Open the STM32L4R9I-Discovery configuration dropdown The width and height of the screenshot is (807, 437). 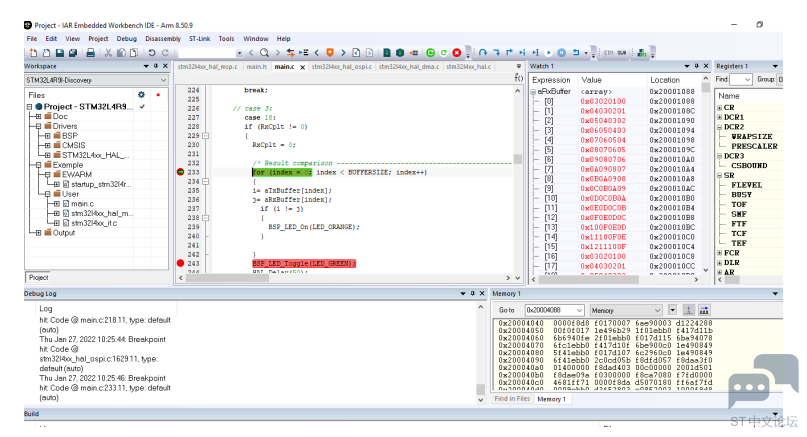(96, 80)
